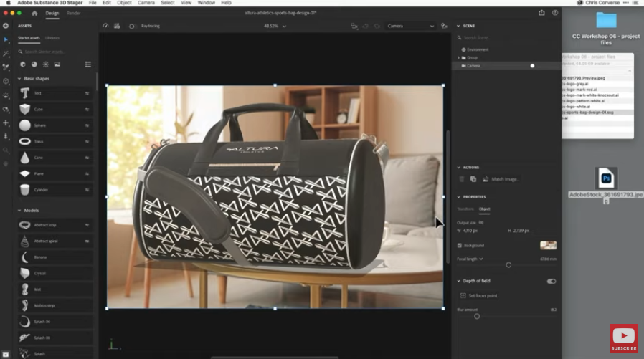Filter starter assets by materials sphere icon
Image resolution: width=644 pixels, height=359 pixels.
[34, 64]
